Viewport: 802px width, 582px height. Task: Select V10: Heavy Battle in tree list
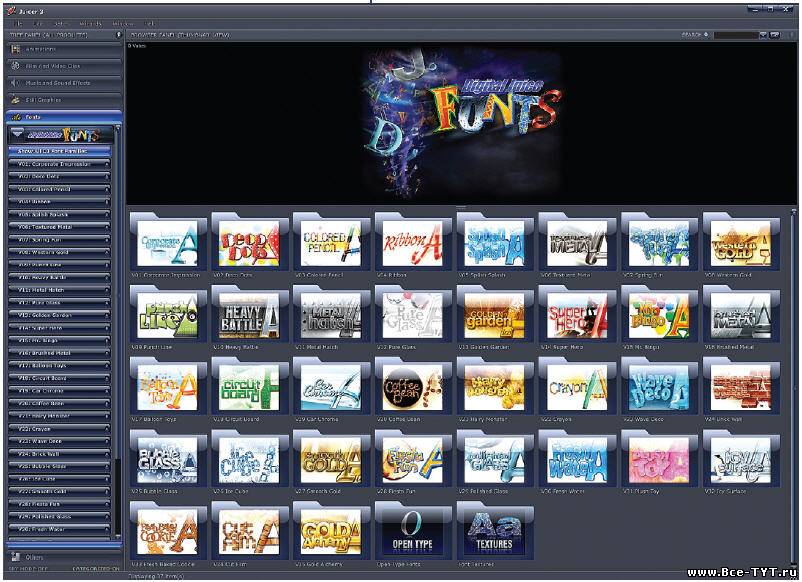point(59,277)
